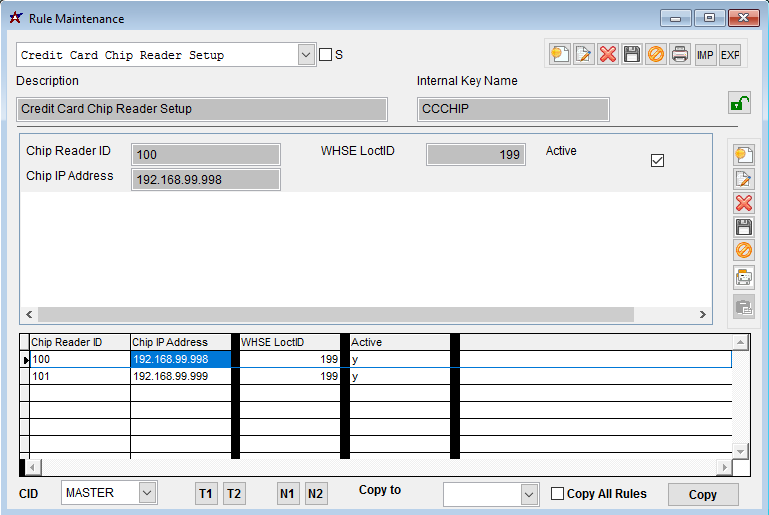Screen dimensions: 769x515
Task: Click the Edit rule pencil icon in top toolbar
Action: tap(584, 55)
